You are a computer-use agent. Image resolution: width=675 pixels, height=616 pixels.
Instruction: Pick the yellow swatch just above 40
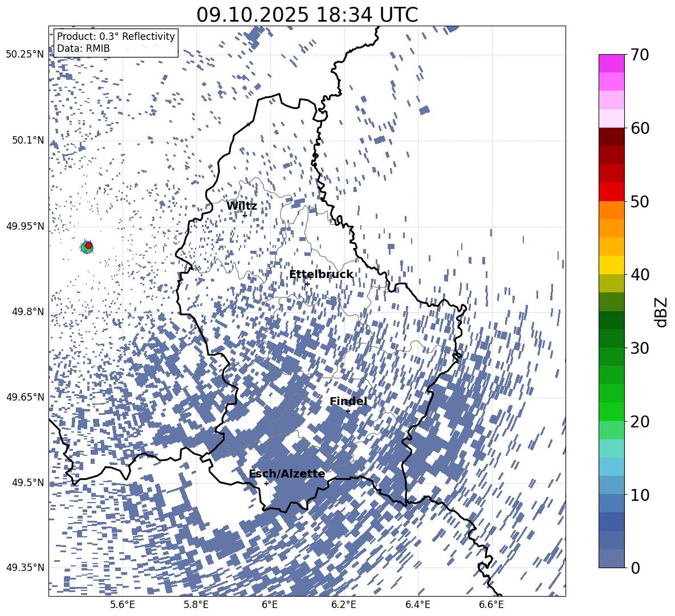[x=611, y=265]
